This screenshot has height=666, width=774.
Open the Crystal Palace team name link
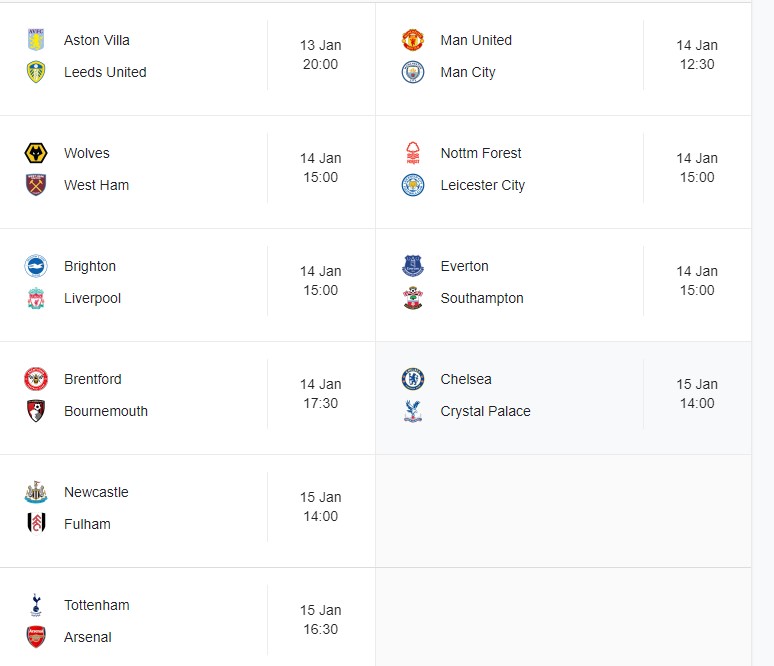(x=485, y=411)
